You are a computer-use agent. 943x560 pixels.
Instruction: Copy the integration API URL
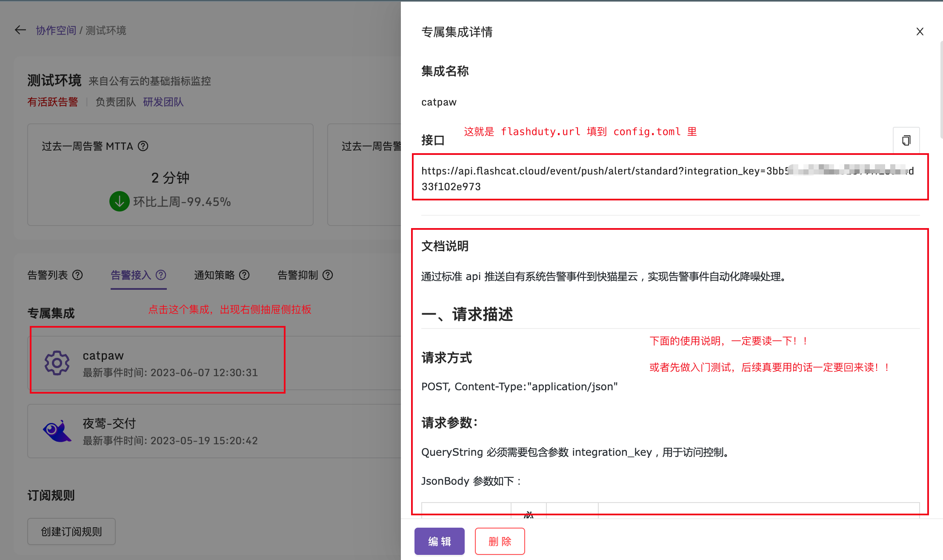pos(906,140)
